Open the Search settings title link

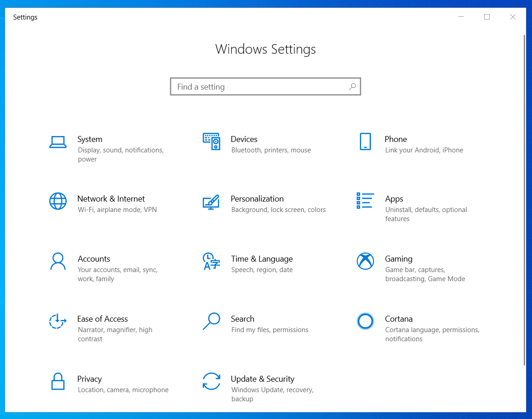click(242, 319)
